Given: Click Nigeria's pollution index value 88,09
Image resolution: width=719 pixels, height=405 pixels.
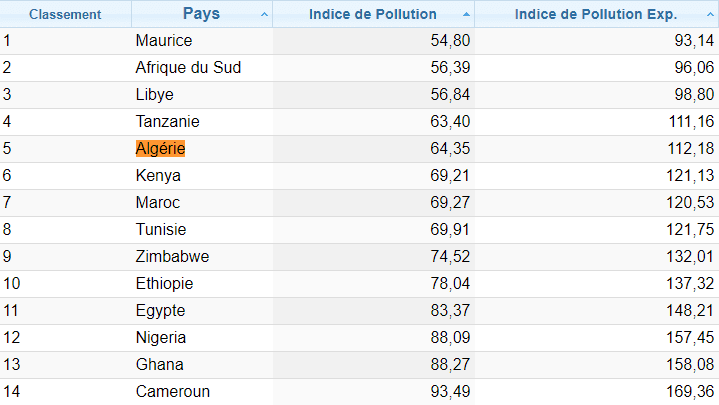Looking at the screenshot, I should pos(449,337).
